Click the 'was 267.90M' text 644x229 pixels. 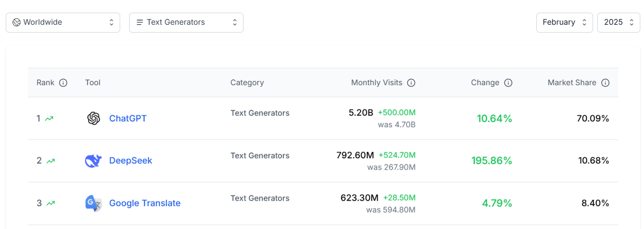point(392,168)
